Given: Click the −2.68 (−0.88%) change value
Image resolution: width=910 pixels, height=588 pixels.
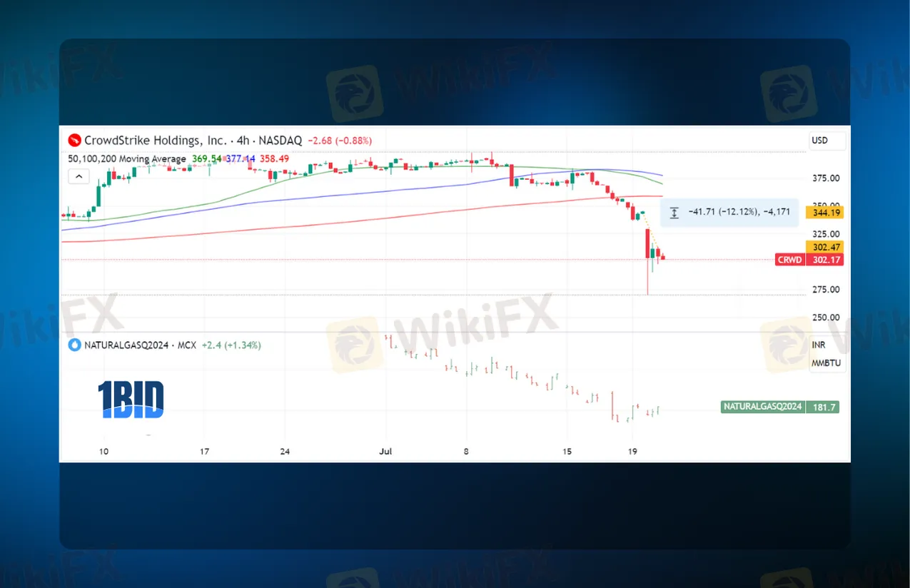Looking at the screenshot, I should tap(340, 141).
